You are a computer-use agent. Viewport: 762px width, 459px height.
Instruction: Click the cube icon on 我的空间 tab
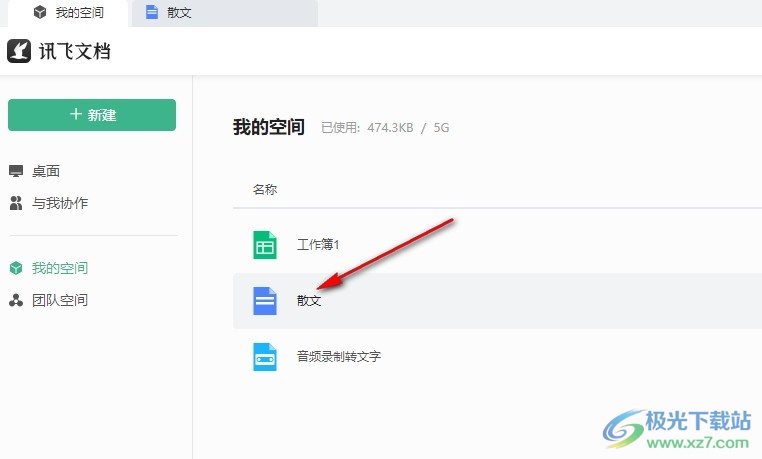point(40,13)
